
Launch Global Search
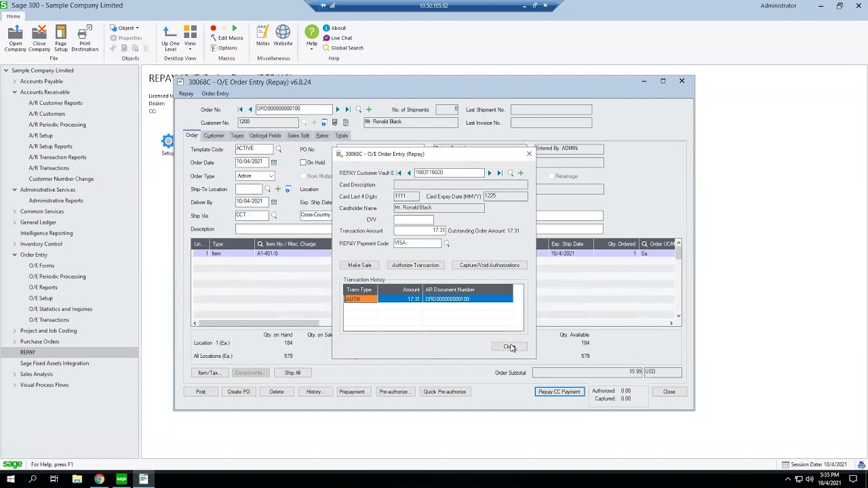point(343,48)
